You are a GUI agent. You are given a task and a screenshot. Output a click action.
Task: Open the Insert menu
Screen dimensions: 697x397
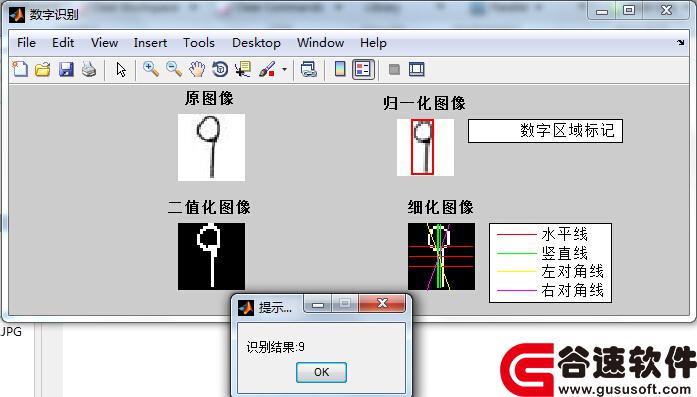point(150,43)
